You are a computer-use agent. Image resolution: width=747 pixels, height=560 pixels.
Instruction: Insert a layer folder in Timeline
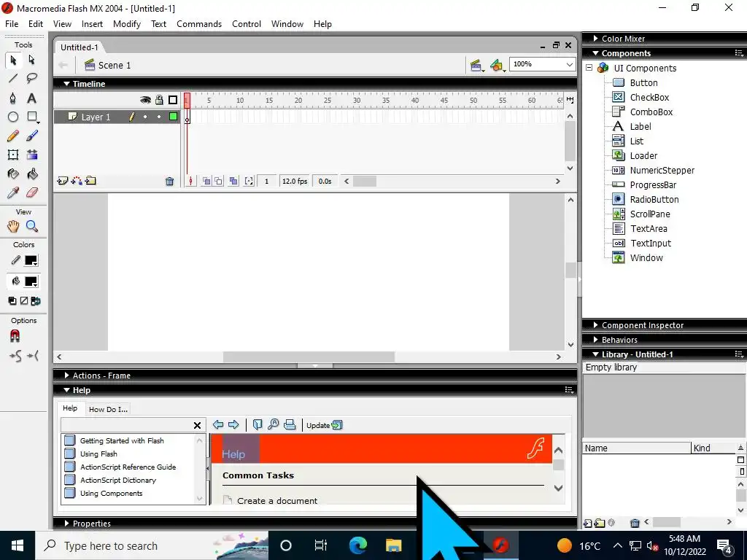90,181
